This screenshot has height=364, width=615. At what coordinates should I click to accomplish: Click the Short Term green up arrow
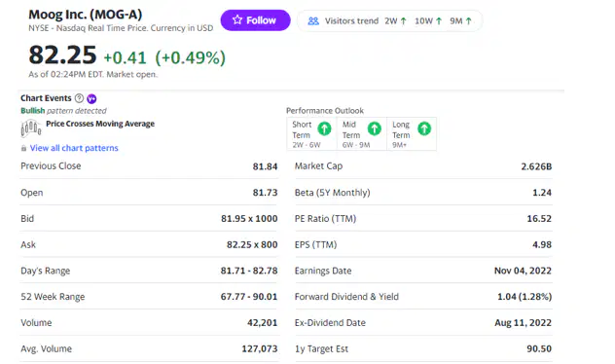tap(324, 128)
